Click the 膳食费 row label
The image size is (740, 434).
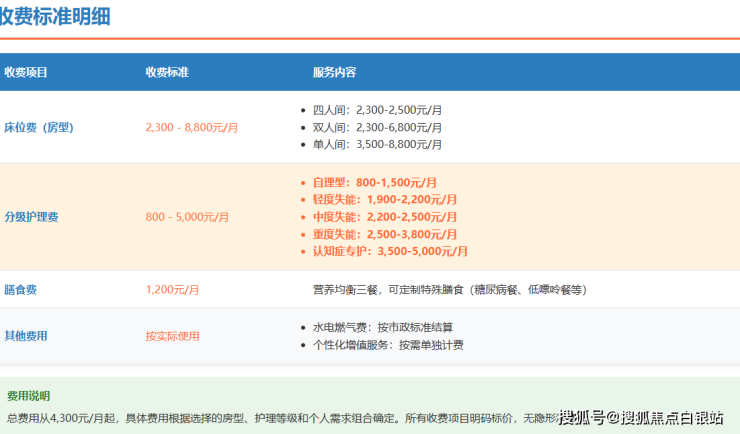click(21, 290)
